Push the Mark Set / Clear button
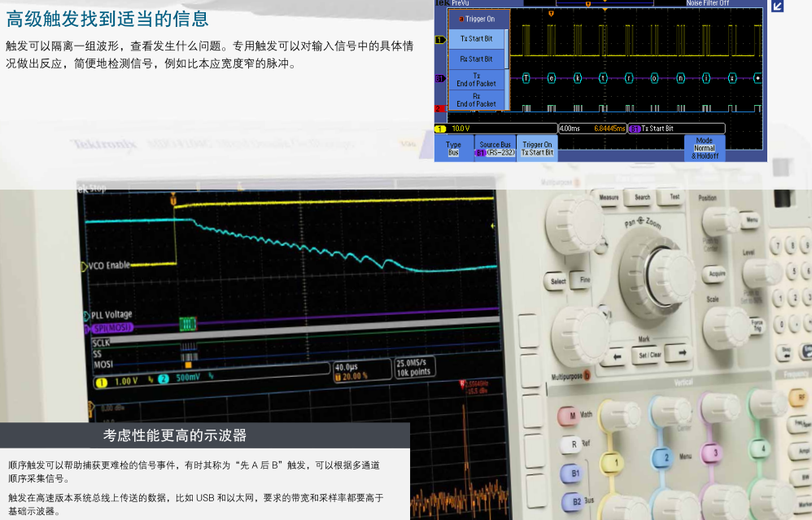This screenshot has width=812, height=520. coord(649,355)
